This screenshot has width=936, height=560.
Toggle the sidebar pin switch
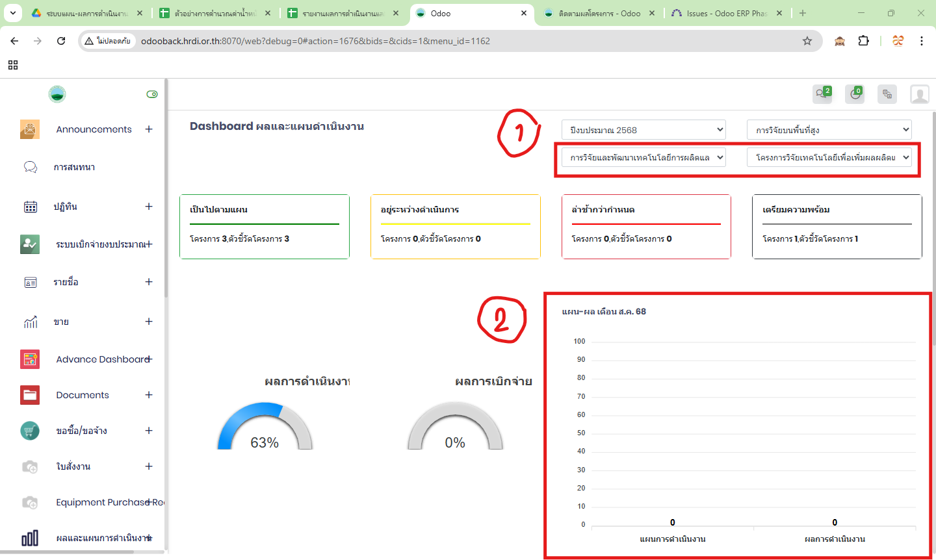coord(152,94)
